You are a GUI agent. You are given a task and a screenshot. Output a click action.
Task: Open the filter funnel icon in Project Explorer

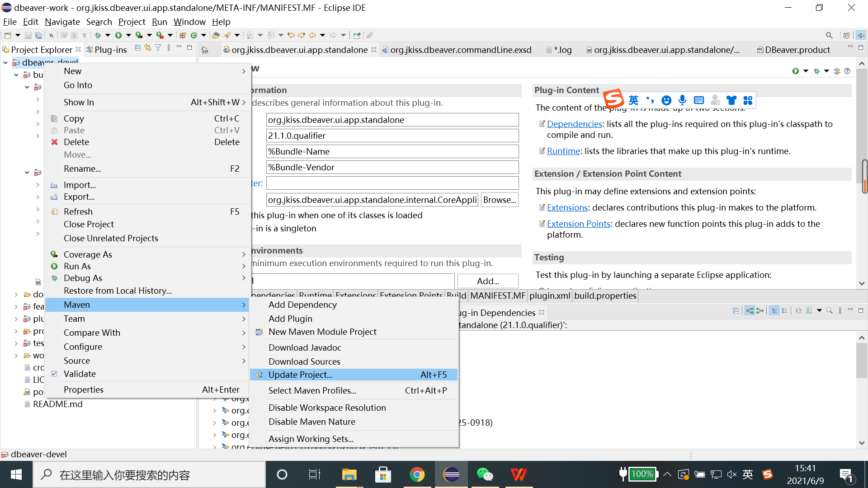click(x=158, y=47)
